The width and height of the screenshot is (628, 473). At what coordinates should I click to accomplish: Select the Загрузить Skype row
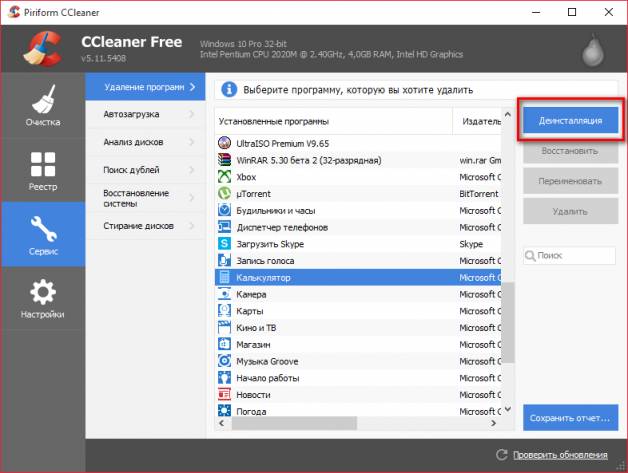[358, 244]
